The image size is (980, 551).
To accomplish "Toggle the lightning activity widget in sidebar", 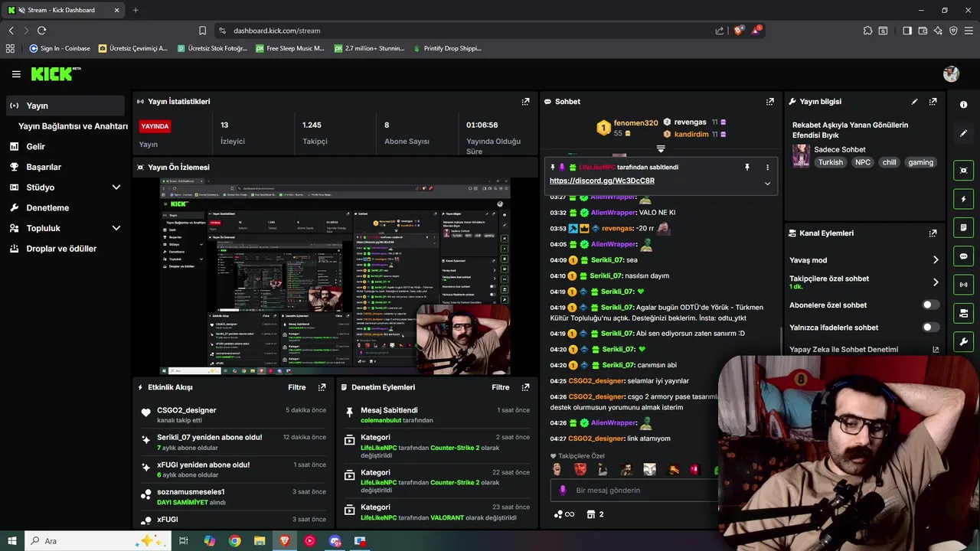I will click(x=963, y=199).
